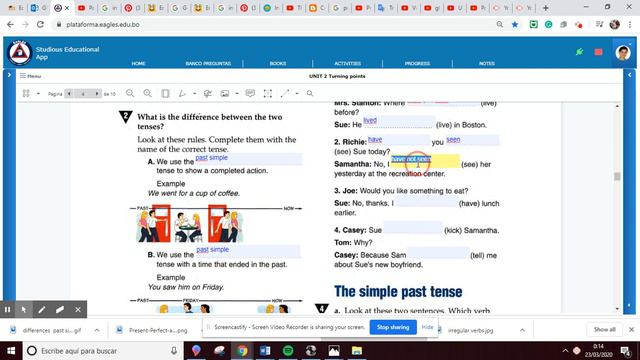
Task: Select the line drawing tool
Action: tap(285, 93)
